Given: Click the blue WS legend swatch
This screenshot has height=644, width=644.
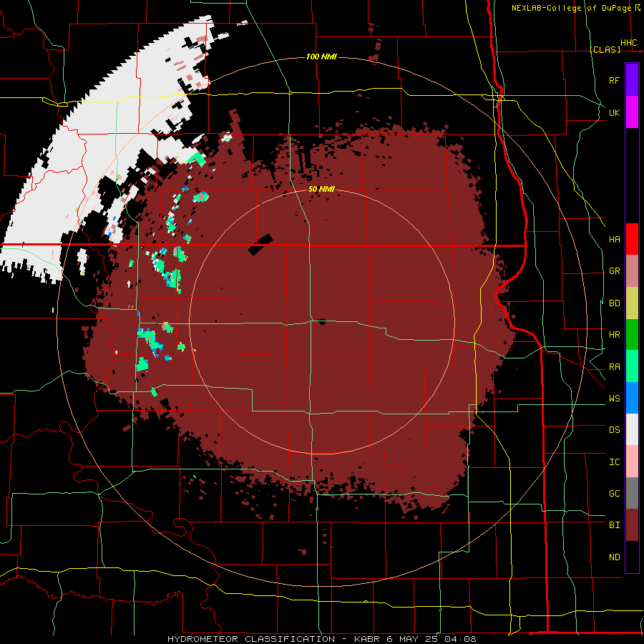Looking at the screenshot, I should point(632,398).
